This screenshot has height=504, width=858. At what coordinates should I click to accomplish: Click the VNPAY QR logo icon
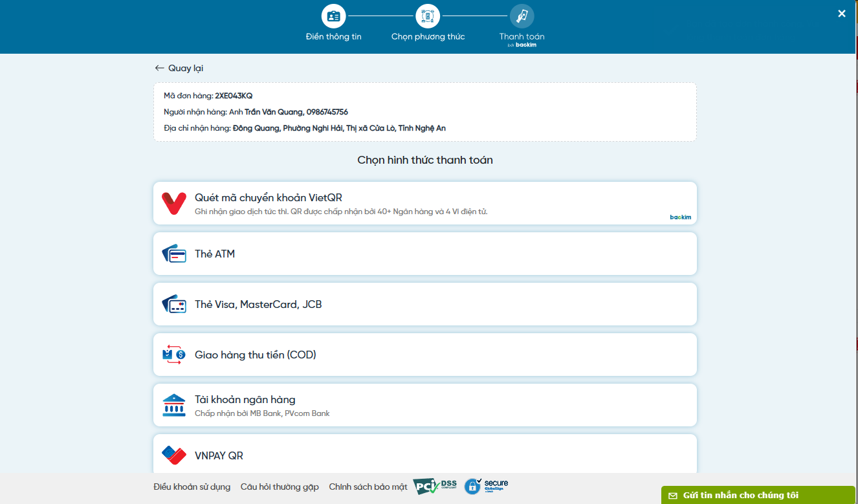173,455
